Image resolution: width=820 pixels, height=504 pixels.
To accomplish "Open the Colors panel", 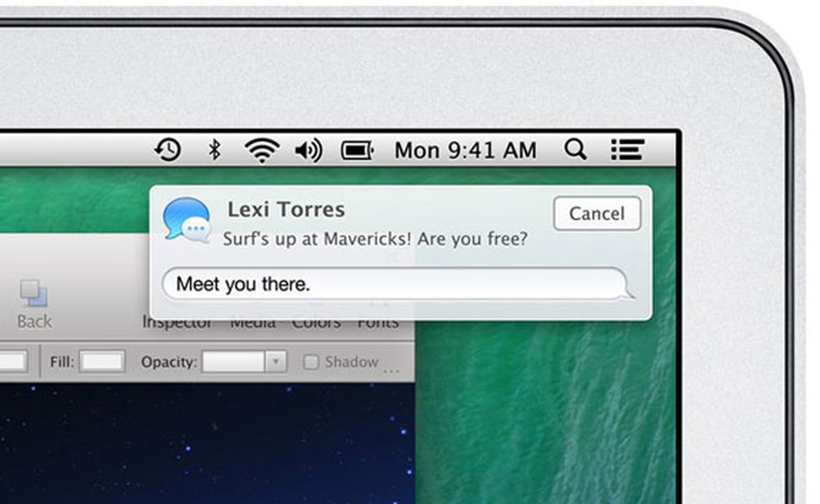I will tap(316, 322).
